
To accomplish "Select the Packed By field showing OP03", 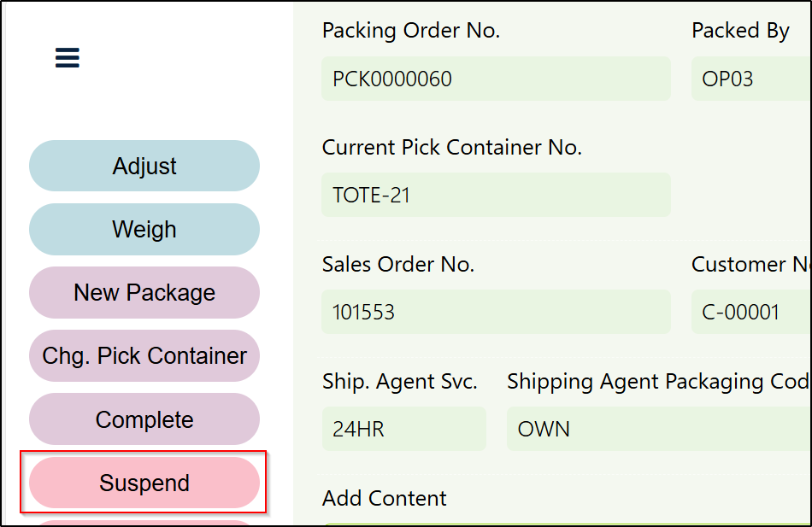I will 750,79.
